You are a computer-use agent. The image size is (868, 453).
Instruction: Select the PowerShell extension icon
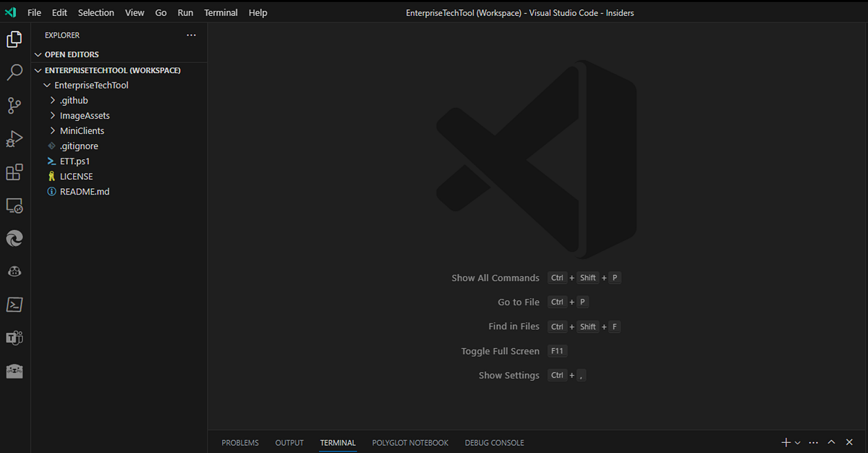click(x=14, y=305)
